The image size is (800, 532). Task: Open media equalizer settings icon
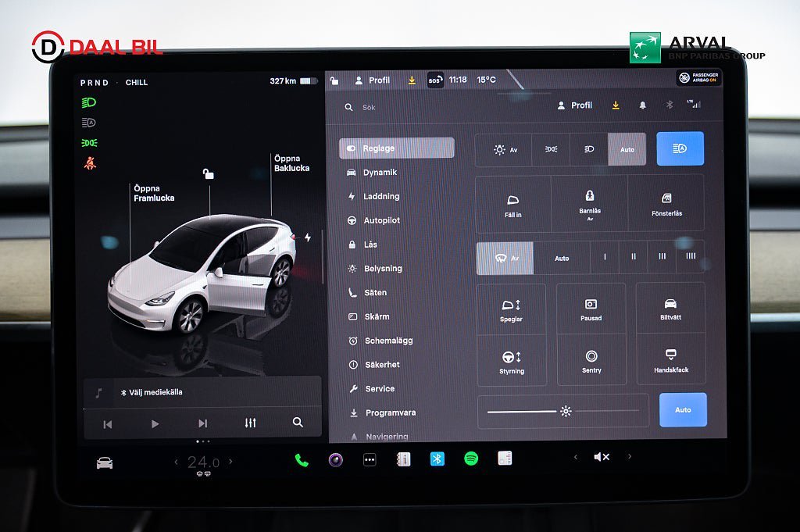[x=250, y=423]
